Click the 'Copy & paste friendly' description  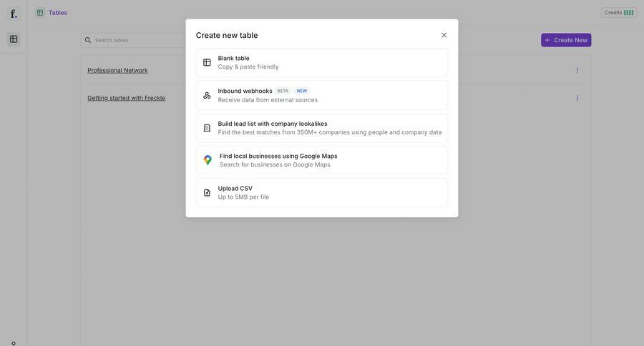click(x=248, y=67)
